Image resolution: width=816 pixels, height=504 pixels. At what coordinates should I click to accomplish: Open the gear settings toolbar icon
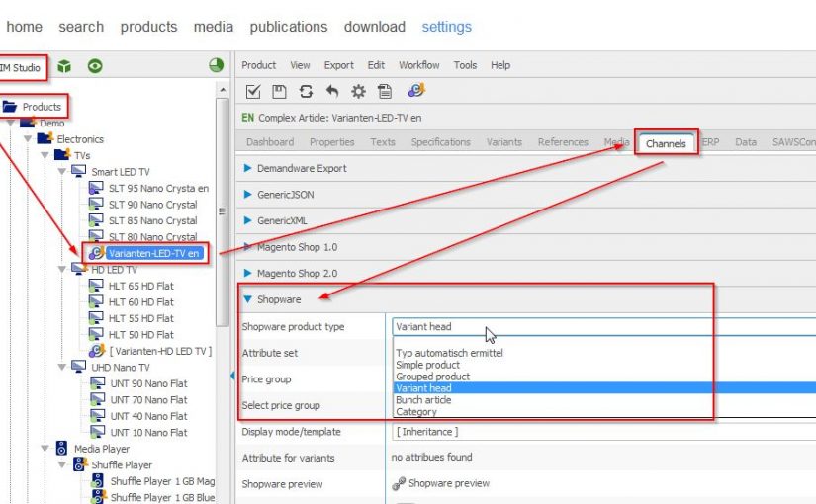pos(358,91)
